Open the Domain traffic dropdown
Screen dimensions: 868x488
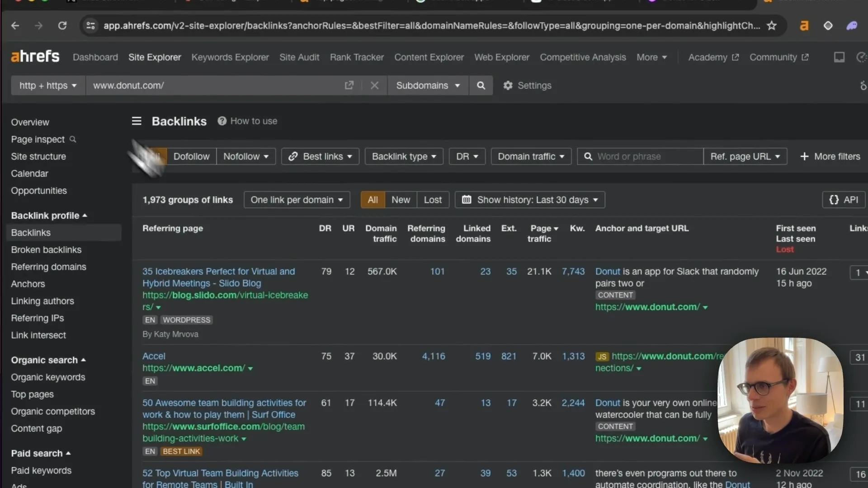click(531, 156)
